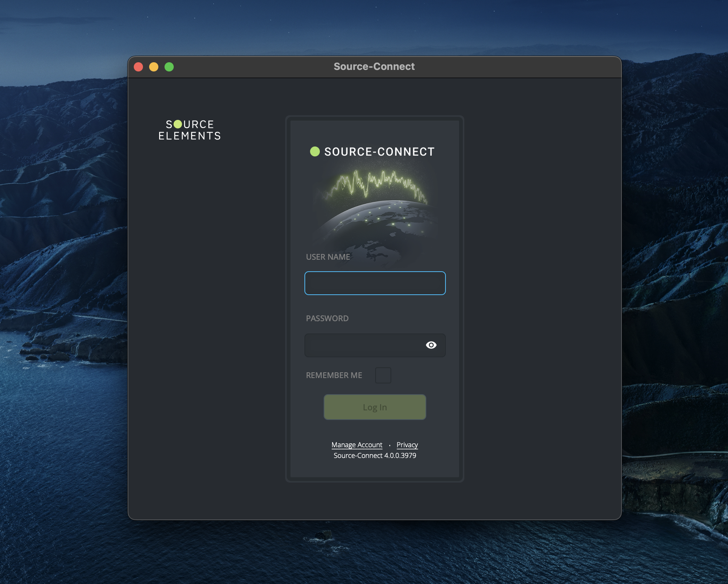The image size is (728, 584).
Task: Minimize window with the yellow button
Action: point(154,67)
